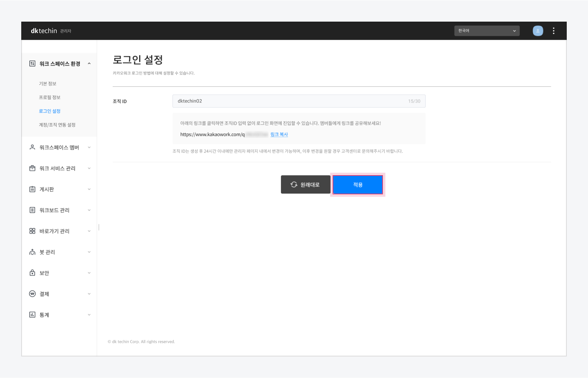Click the 통계 chart icon

pyautogui.click(x=32, y=315)
